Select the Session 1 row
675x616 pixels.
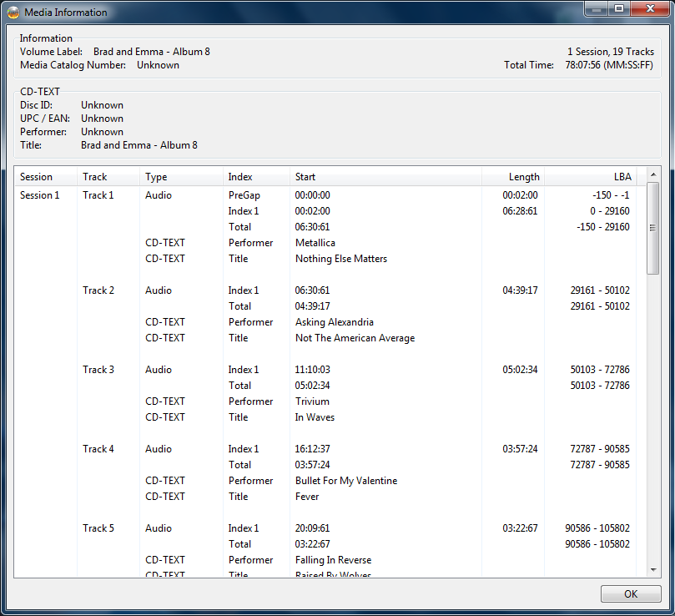[x=40, y=195]
